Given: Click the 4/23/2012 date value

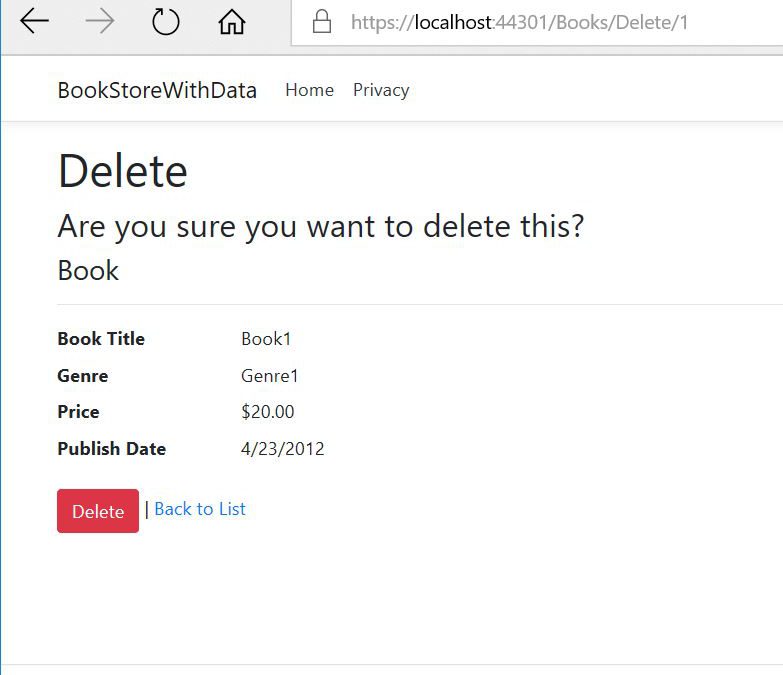Looking at the screenshot, I should [x=283, y=449].
